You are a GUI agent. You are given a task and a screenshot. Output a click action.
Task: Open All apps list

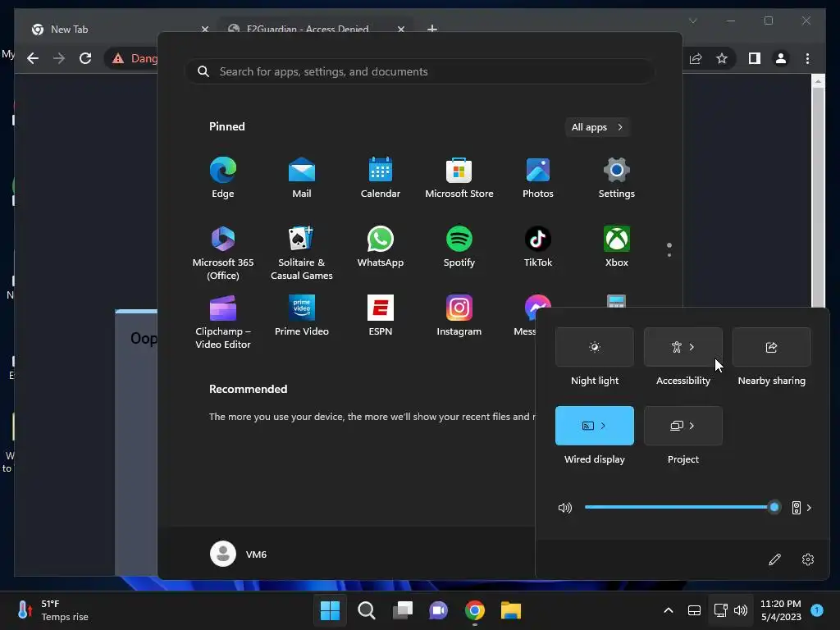[597, 127]
